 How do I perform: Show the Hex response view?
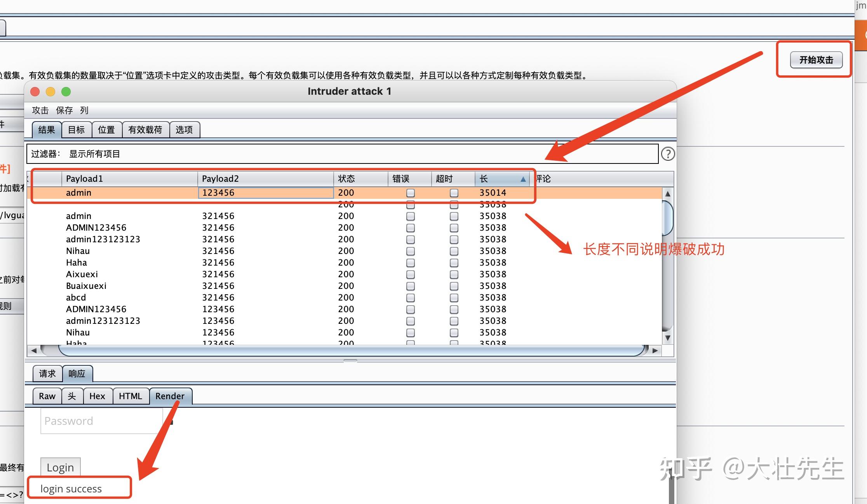(x=97, y=396)
